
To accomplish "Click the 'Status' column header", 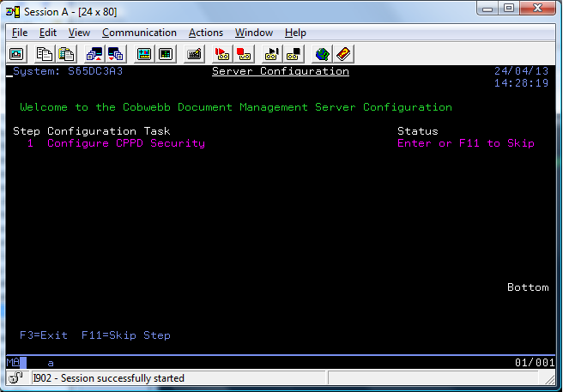I will pos(418,131).
